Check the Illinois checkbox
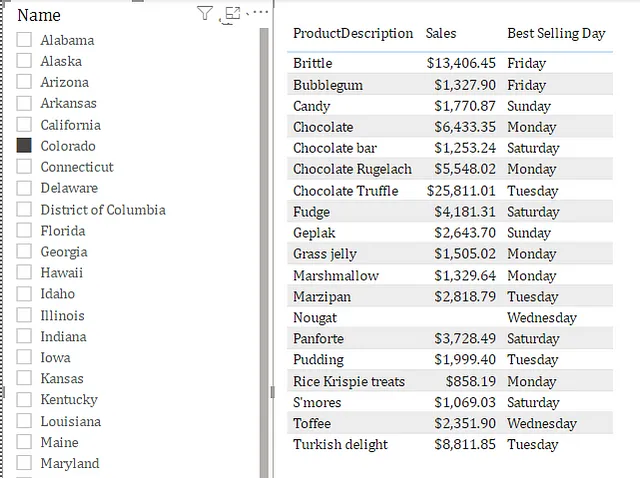The width and height of the screenshot is (640, 478). coord(25,315)
